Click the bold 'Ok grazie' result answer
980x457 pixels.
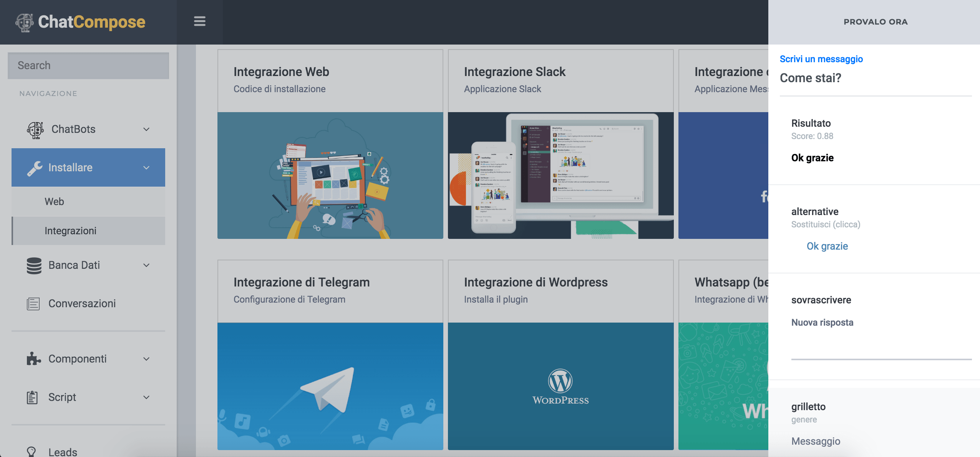tap(812, 158)
